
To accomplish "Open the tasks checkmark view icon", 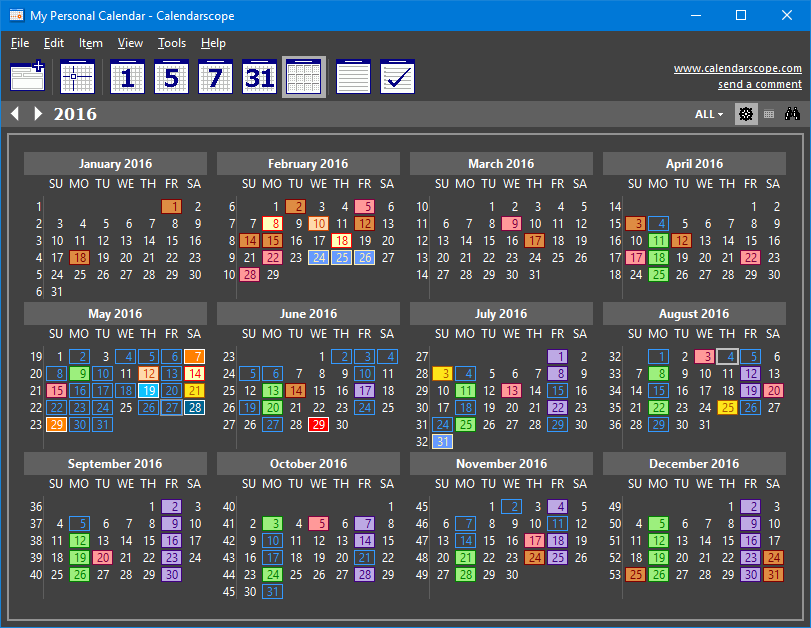I will coord(397,77).
